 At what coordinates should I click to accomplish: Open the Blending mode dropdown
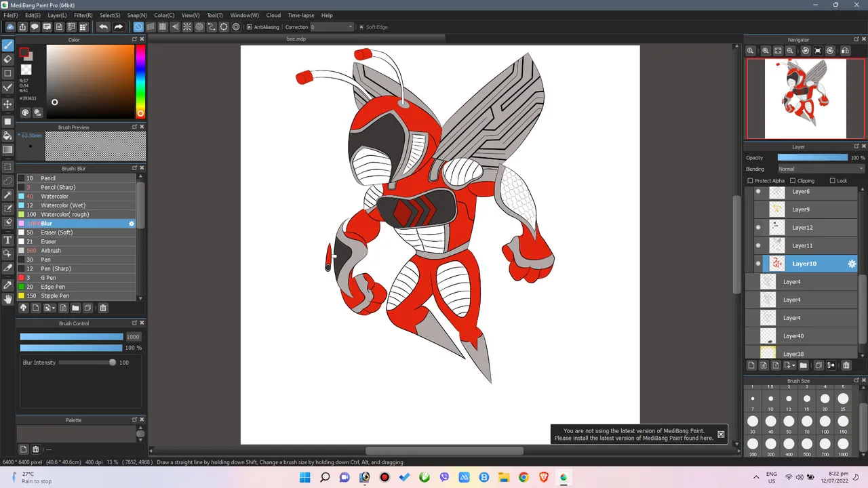[821, 169]
